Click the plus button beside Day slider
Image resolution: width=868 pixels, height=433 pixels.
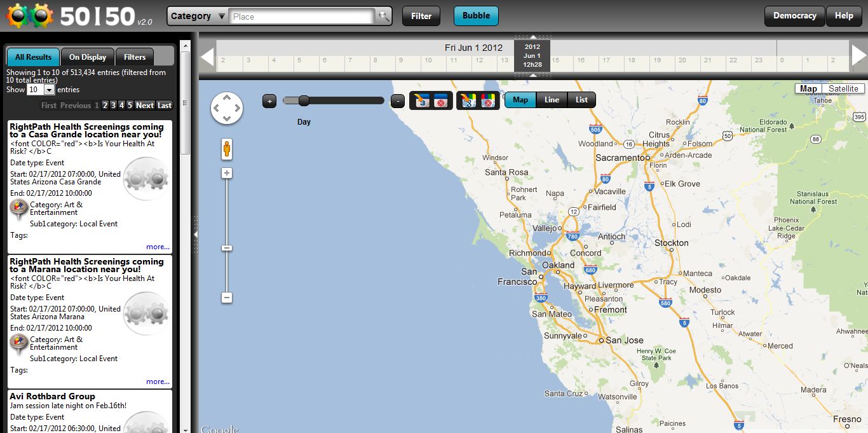pos(269,100)
